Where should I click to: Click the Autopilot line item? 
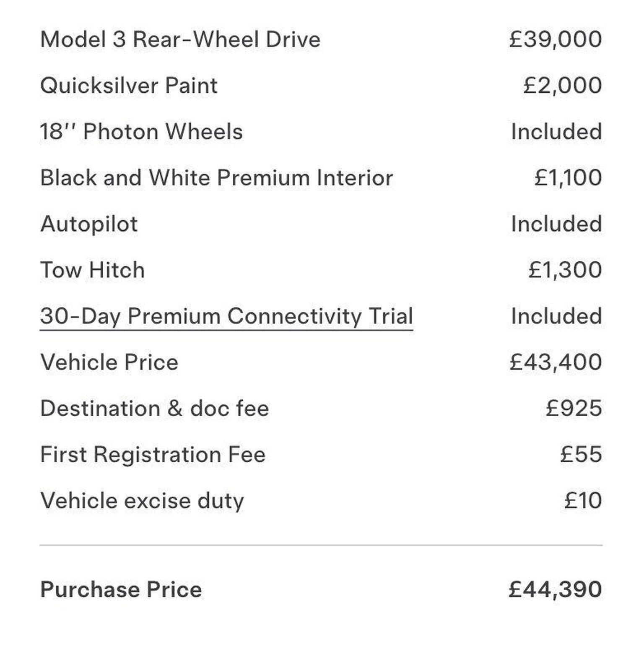pyautogui.click(x=89, y=224)
